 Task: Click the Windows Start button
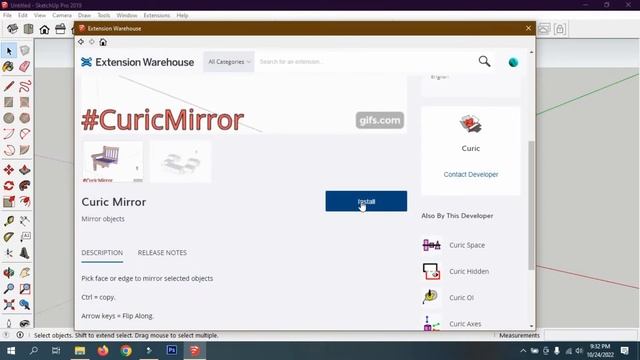[11, 351]
